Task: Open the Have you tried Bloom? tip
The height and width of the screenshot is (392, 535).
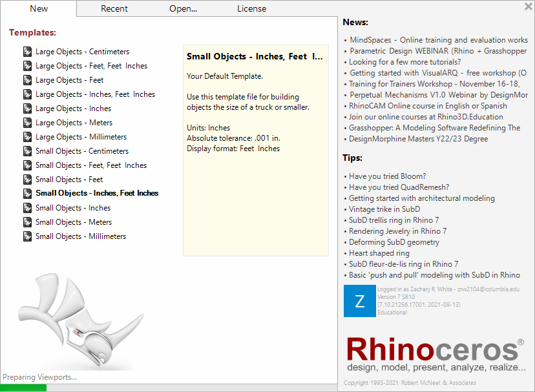Action: tap(387, 176)
